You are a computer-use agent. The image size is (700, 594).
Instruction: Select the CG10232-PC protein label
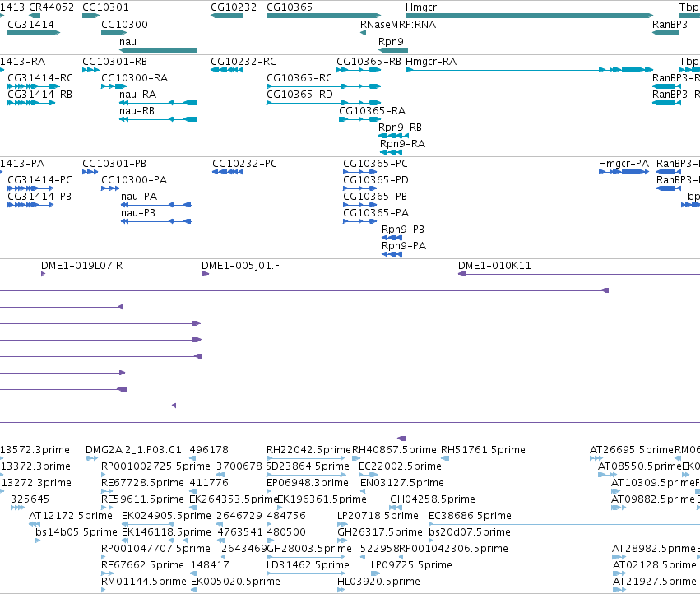point(244,164)
